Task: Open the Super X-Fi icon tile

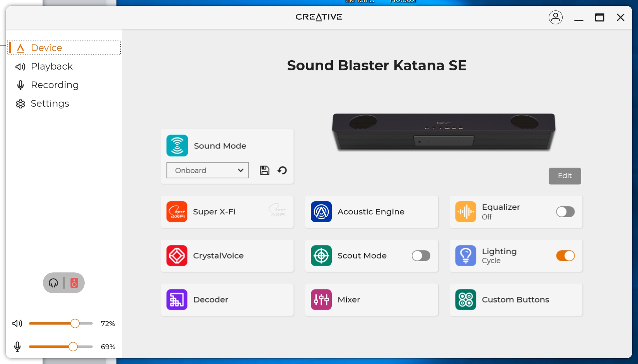Action: pyautogui.click(x=177, y=212)
